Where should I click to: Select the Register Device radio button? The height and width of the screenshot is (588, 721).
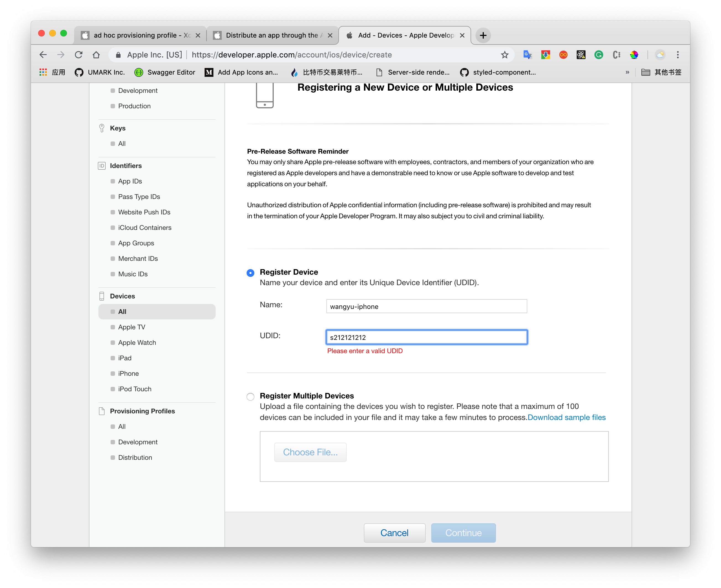click(250, 273)
